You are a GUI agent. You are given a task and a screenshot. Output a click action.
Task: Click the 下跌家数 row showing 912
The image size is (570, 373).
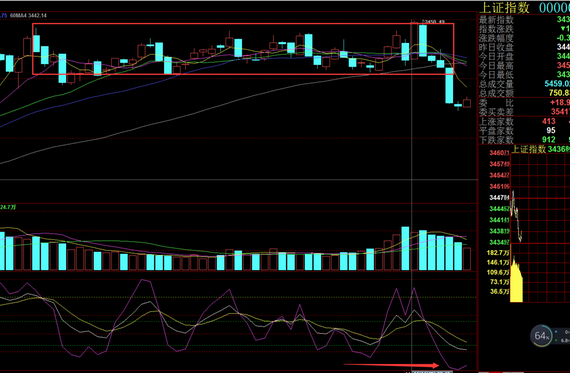point(524,140)
